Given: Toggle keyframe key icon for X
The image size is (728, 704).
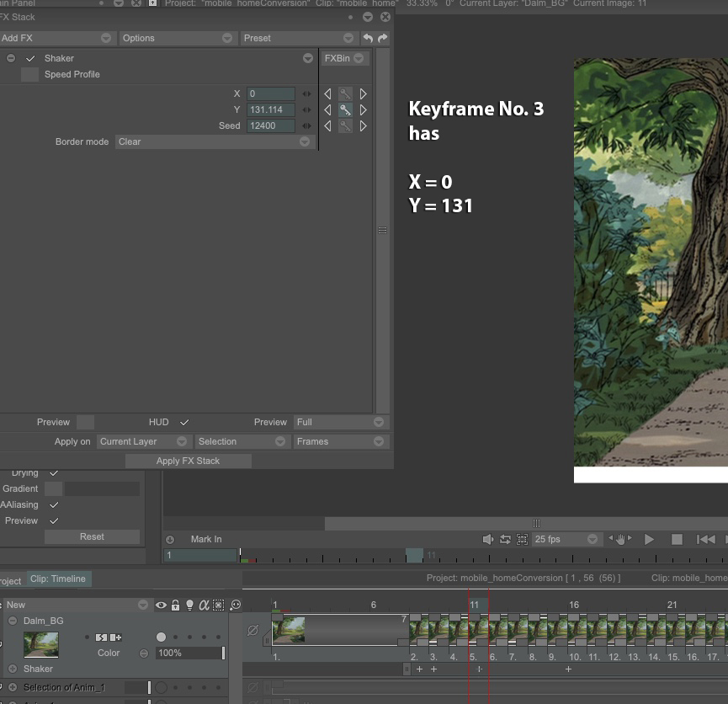Looking at the screenshot, I should coord(345,93).
